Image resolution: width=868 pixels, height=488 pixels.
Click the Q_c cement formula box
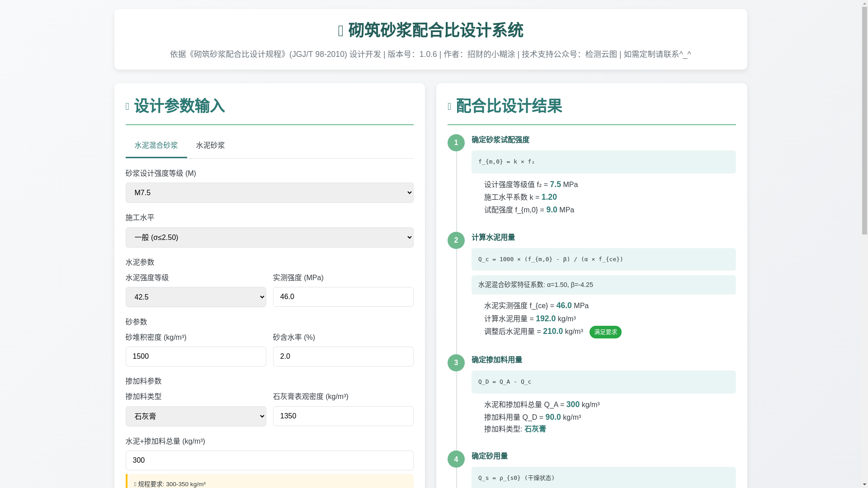coord(604,259)
